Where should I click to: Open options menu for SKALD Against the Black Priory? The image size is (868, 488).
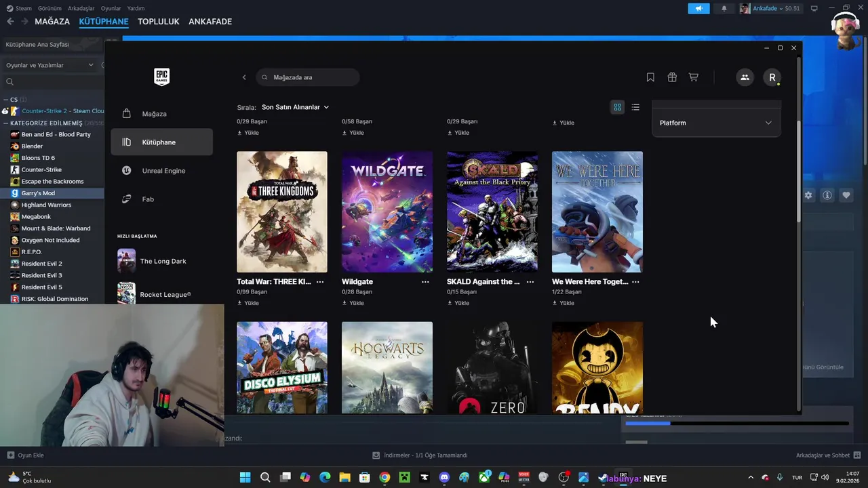(530, 281)
